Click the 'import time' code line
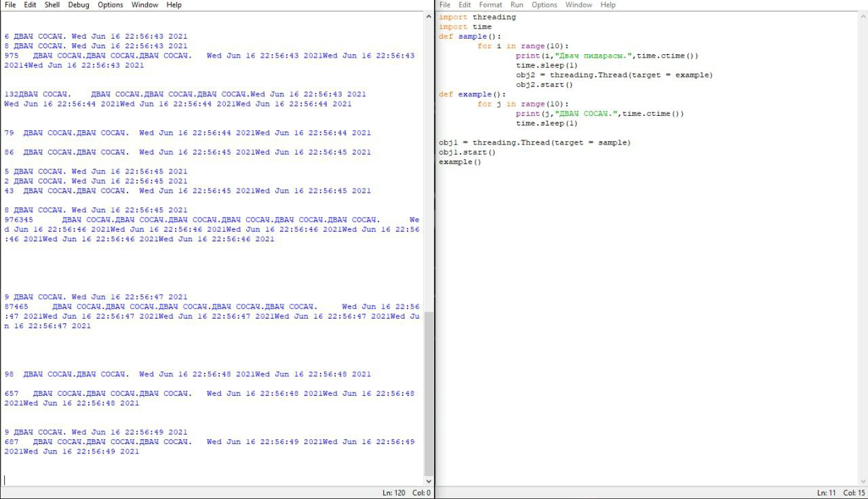 pos(465,26)
